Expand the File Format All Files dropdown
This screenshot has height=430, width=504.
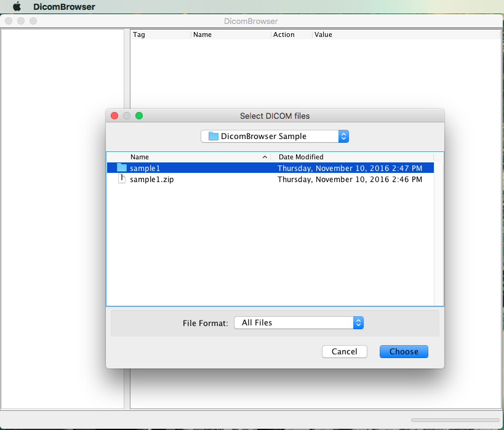click(358, 322)
